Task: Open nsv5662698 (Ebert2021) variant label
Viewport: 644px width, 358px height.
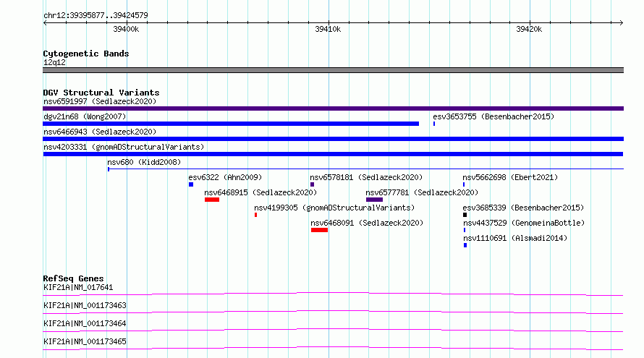Action: pos(510,177)
